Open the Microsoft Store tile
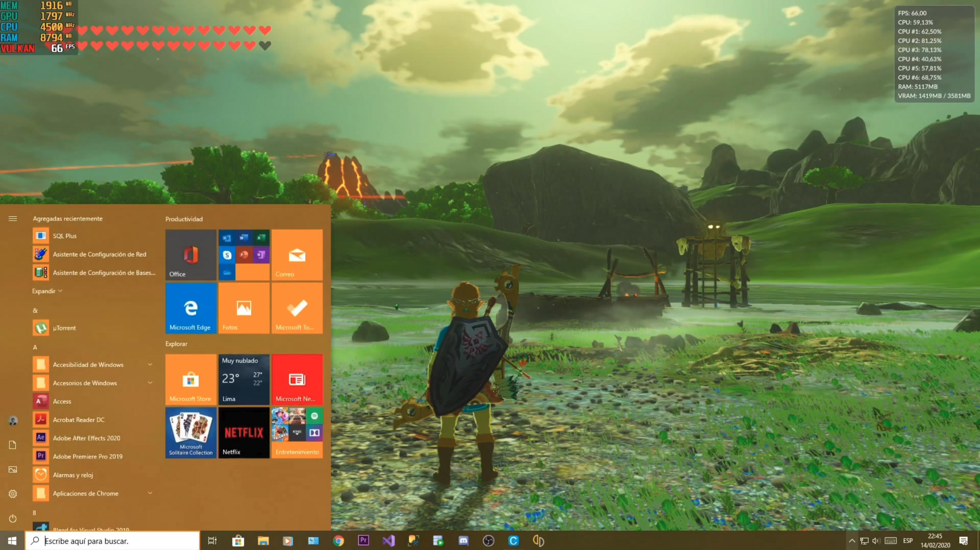This screenshot has height=550, width=980. [x=191, y=379]
